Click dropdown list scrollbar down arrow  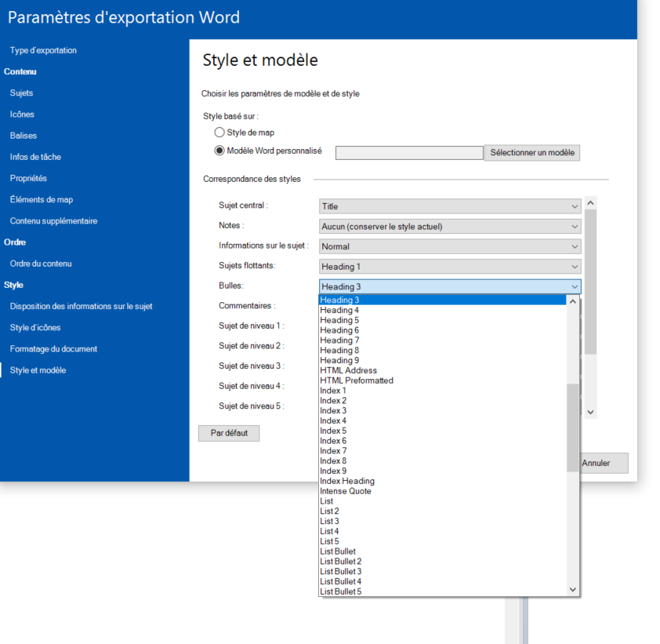[x=572, y=589]
